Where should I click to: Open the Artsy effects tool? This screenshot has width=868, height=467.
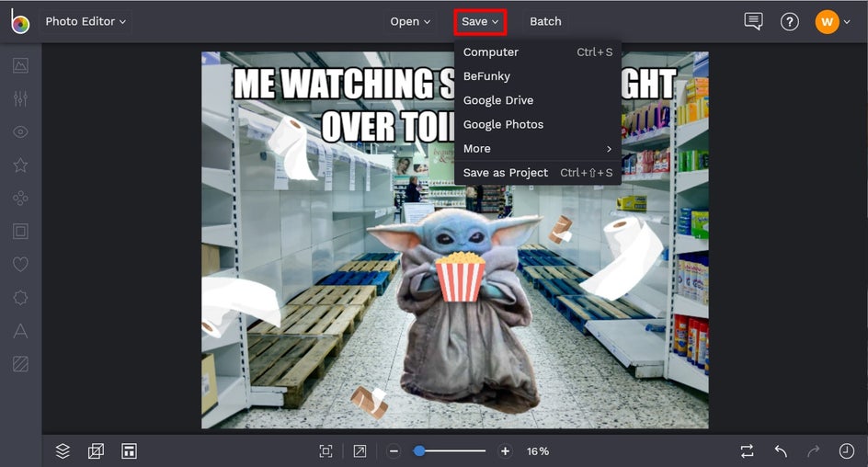(20, 198)
